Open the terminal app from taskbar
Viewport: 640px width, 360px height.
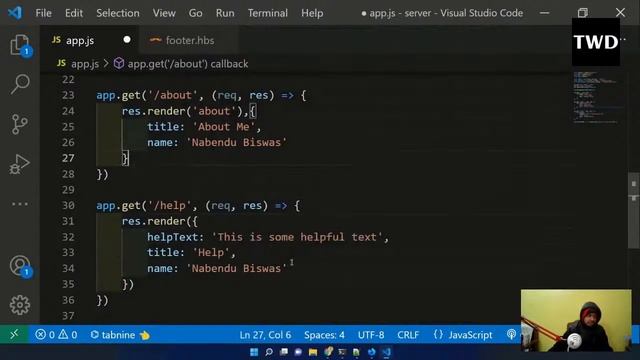[342, 352]
